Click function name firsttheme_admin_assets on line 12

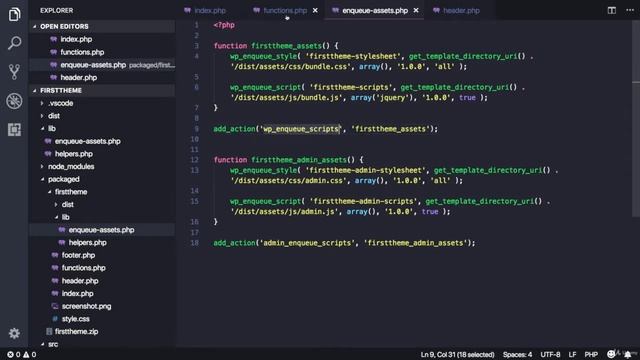point(299,160)
